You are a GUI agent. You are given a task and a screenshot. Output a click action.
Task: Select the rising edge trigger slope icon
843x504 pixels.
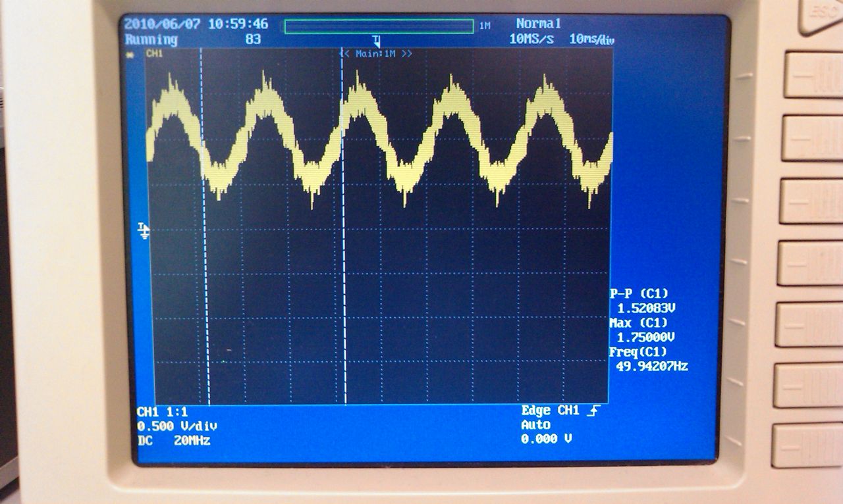tap(593, 411)
